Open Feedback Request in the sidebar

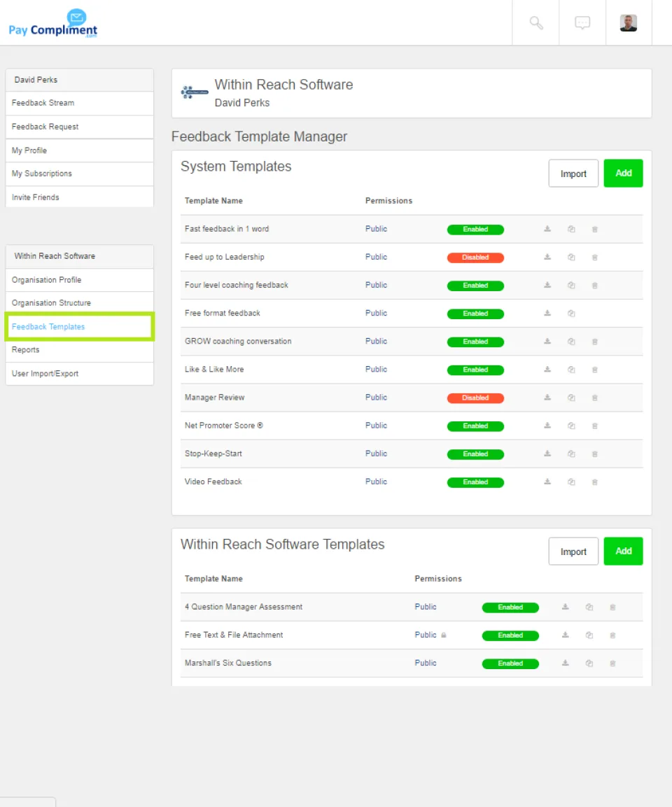pyautogui.click(x=79, y=127)
